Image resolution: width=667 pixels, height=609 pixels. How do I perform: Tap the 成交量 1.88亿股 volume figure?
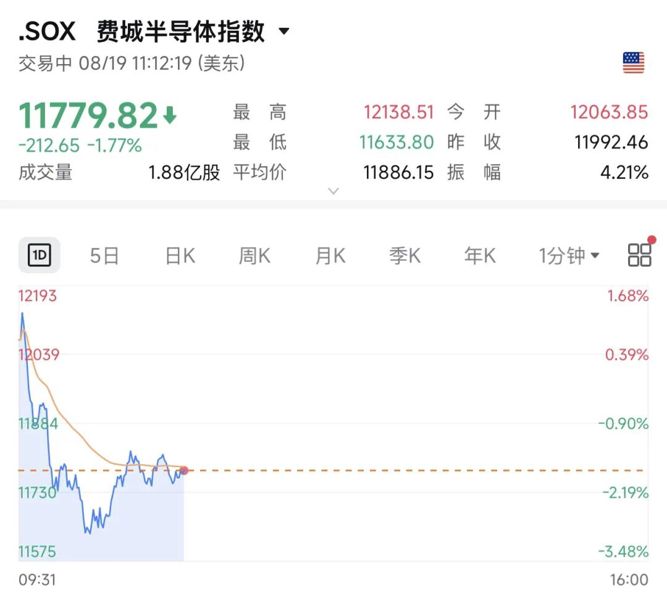(x=184, y=173)
